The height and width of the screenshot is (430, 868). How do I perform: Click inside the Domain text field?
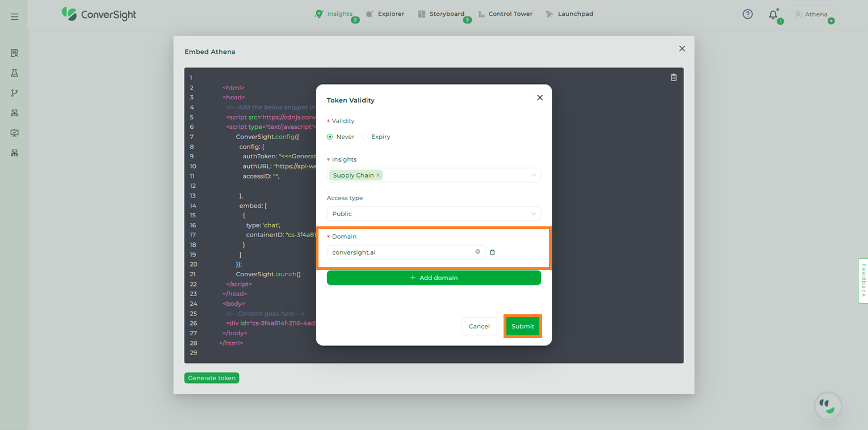400,252
